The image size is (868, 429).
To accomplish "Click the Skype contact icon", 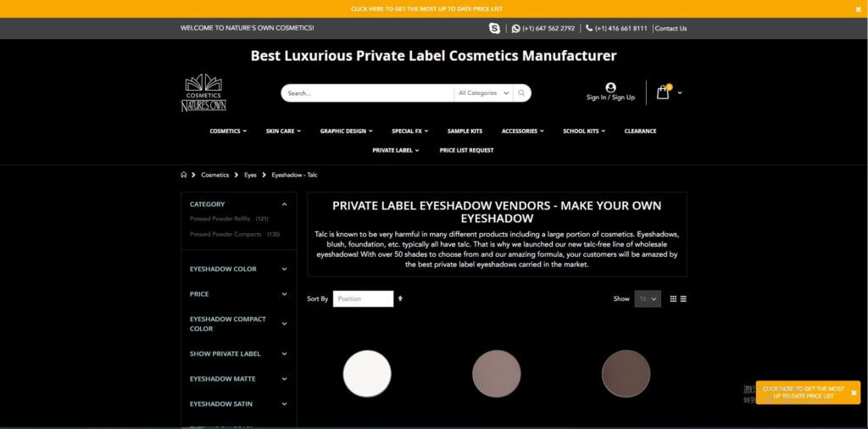I will pyautogui.click(x=494, y=28).
